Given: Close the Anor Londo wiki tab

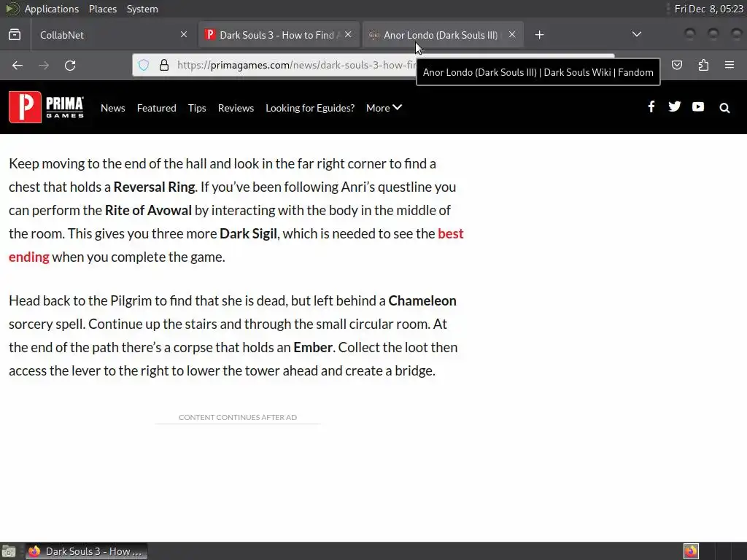Looking at the screenshot, I should (x=512, y=34).
